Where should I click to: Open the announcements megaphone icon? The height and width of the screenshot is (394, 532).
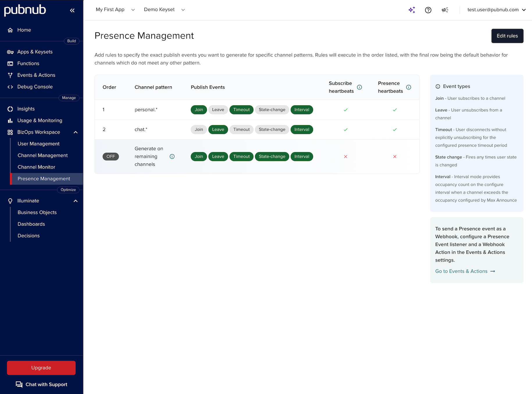(x=445, y=10)
